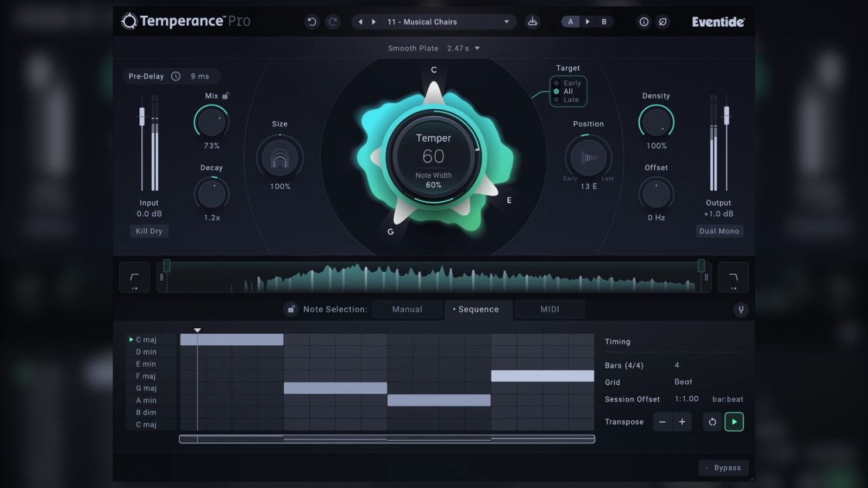Screen dimensions: 868x488
Task: Click the high-cut filter icon
Action: (733, 277)
